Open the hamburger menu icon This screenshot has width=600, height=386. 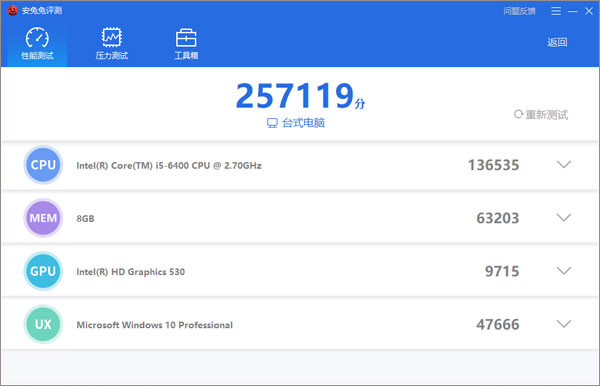(x=556, y=11)
